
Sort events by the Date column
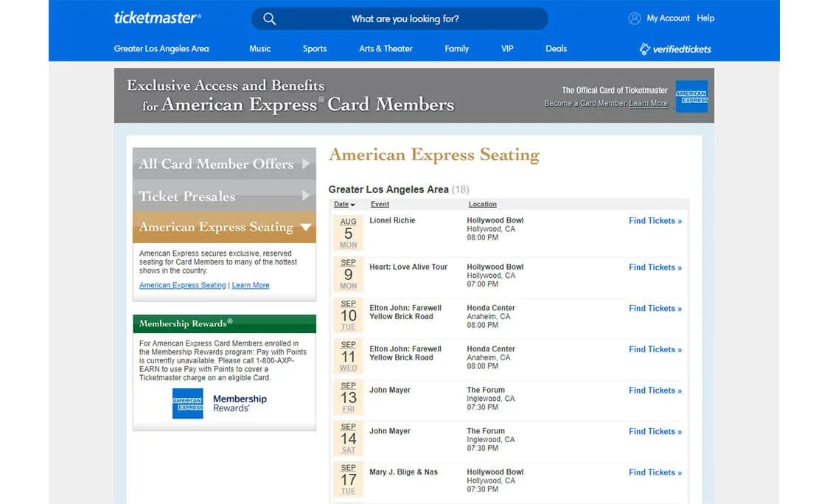(x=343, y=204)
